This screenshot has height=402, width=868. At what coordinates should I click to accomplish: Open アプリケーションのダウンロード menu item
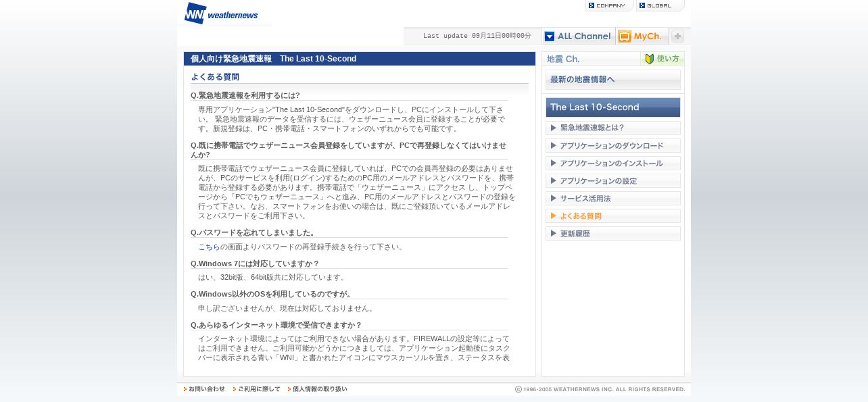pyautogui.click(x=613, y=145)
